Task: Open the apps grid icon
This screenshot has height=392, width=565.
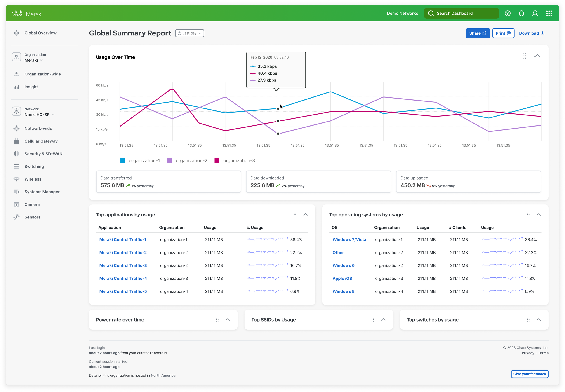Action: click(549, 14)
